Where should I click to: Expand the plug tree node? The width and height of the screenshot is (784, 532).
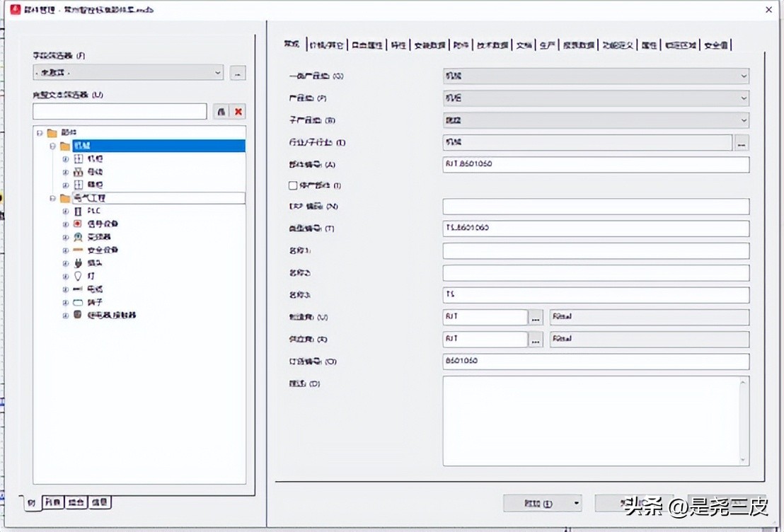click(66, 263)
